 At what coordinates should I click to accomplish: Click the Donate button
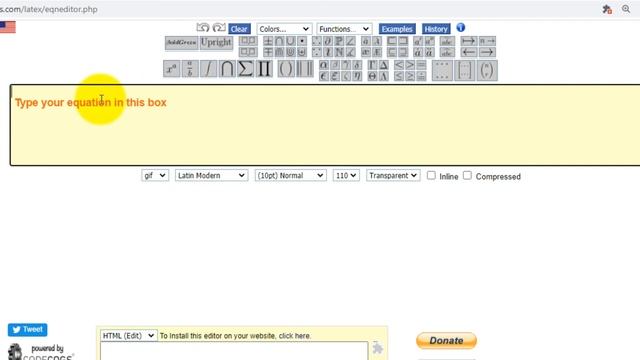point(447,340)
